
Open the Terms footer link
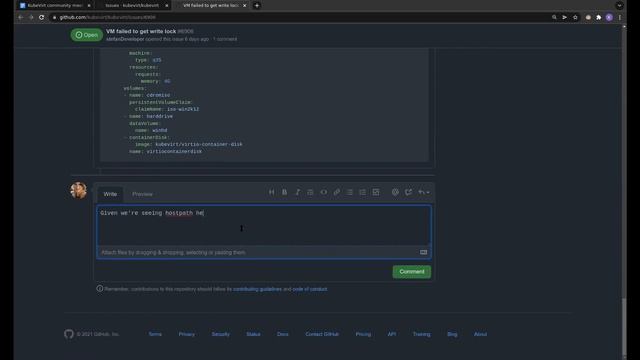(155, 334)
